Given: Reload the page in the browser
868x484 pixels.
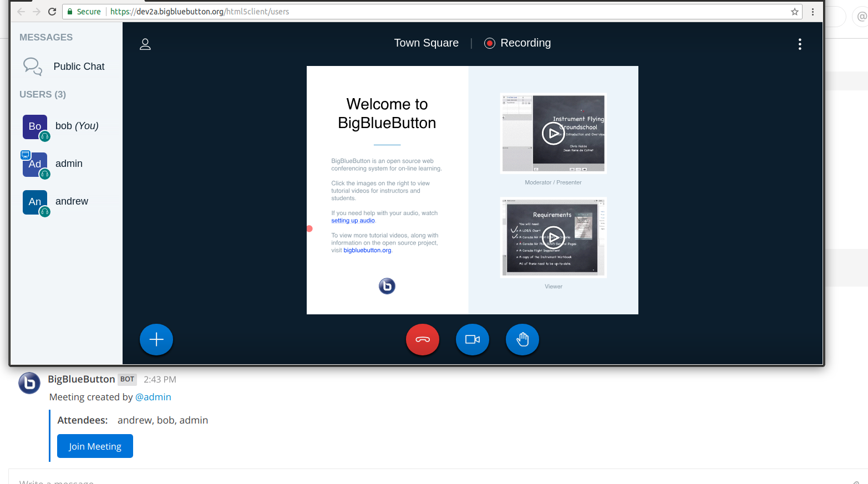Looking at the screenshot, I should [x=52, y=12].
